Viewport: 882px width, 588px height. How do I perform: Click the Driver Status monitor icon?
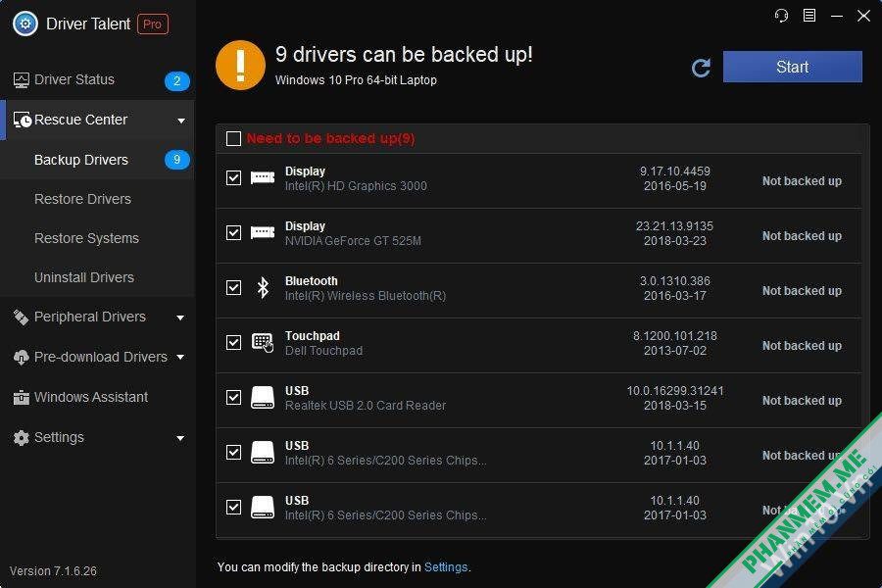[22, 80]
